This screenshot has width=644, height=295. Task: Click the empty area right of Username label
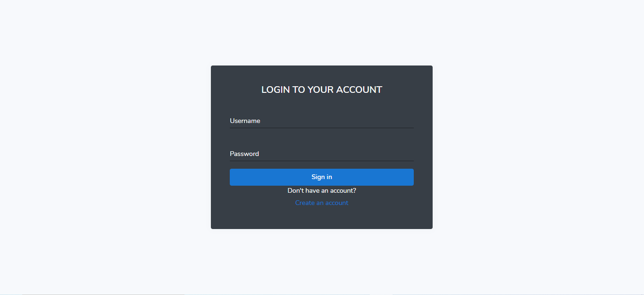tap(337, 121)
